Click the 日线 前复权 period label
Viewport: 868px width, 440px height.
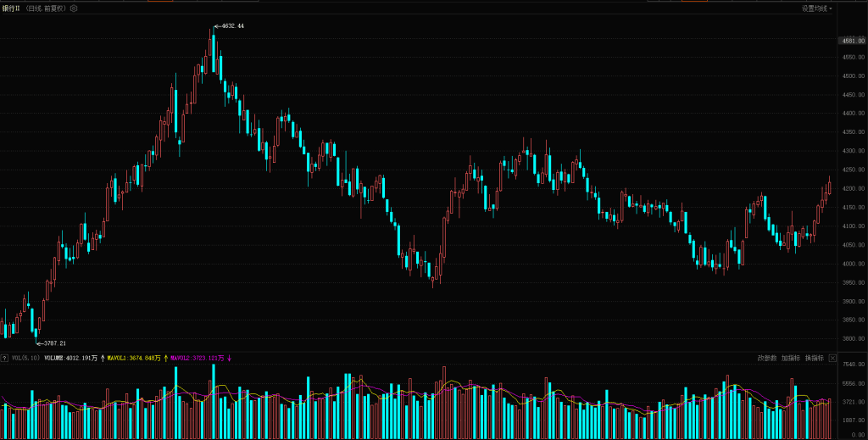point(47,8)
